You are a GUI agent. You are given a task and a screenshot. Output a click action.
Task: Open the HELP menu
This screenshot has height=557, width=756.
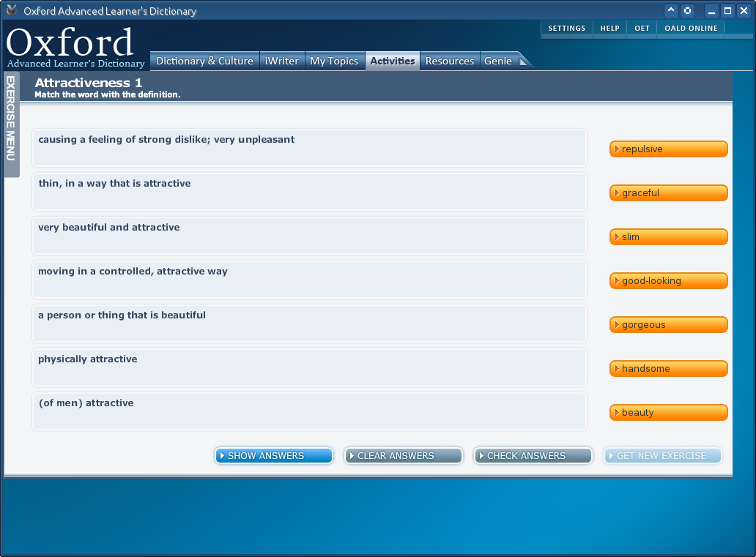pos(610,29)
